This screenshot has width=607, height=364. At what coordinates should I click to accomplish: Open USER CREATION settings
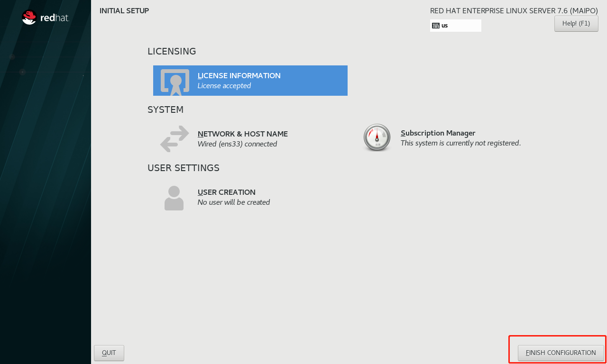(x=227, y=192)
